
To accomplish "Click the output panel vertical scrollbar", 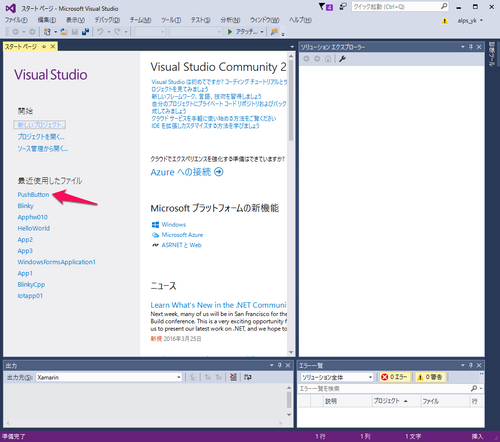I will [x=289, y=401].
